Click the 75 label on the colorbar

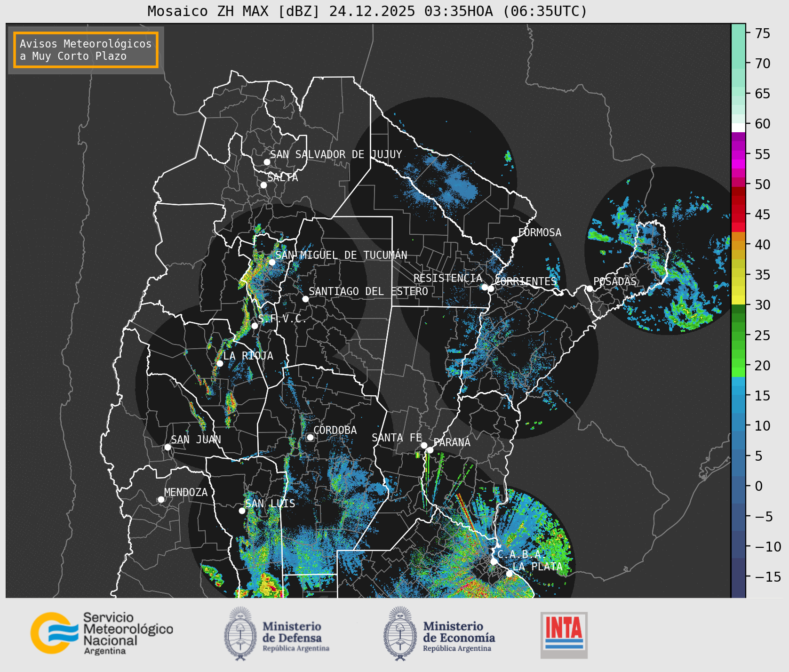coord(763,33)
